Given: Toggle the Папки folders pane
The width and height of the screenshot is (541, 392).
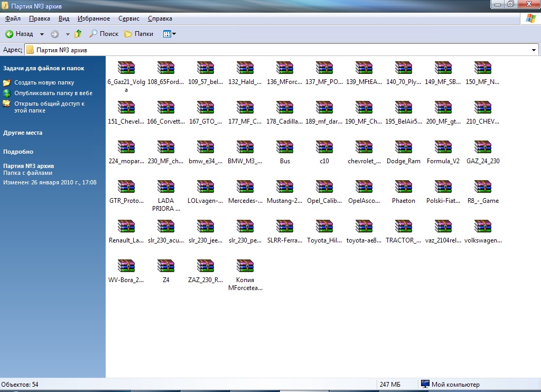Looking at the screenshot, I should 139,34.
